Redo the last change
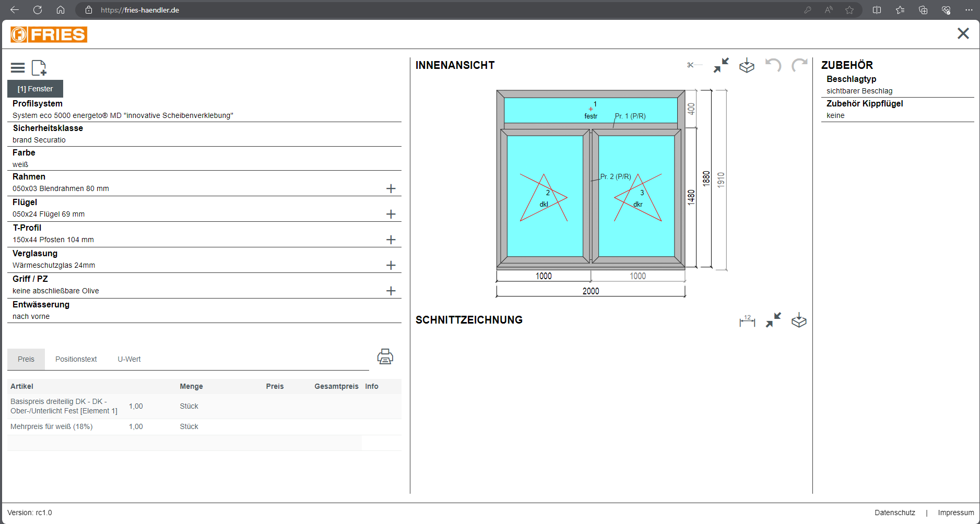 799,65
